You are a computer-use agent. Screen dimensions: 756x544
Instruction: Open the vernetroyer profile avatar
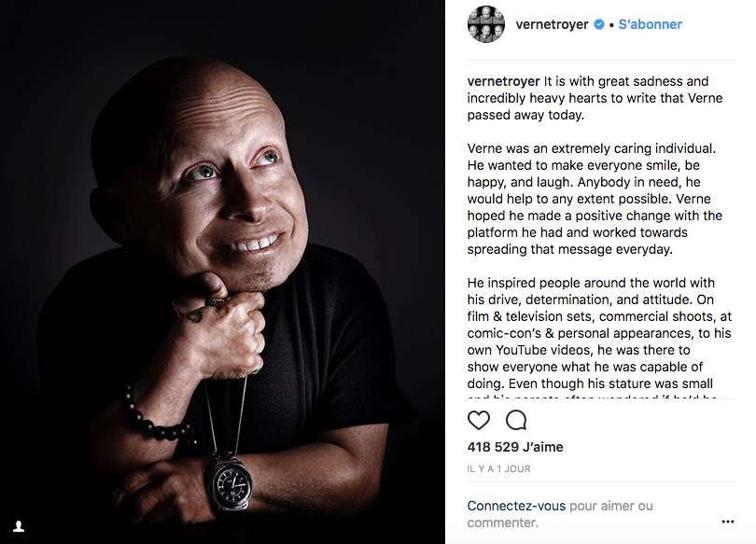[x=486, y=24]
